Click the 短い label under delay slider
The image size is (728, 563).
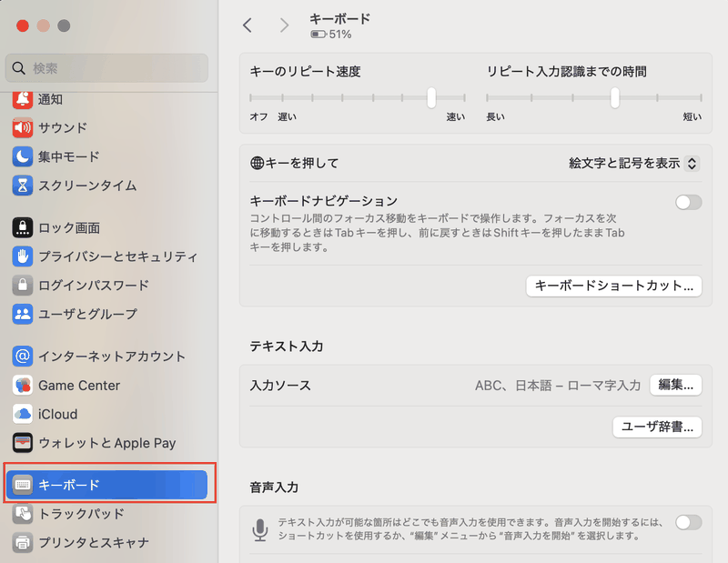(x=693, y=117)
